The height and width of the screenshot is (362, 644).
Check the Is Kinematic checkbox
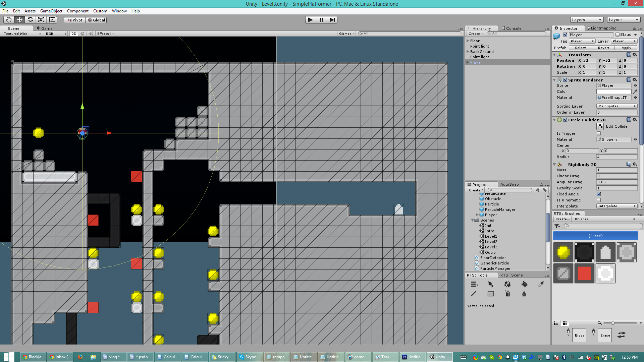coord(598,200)
